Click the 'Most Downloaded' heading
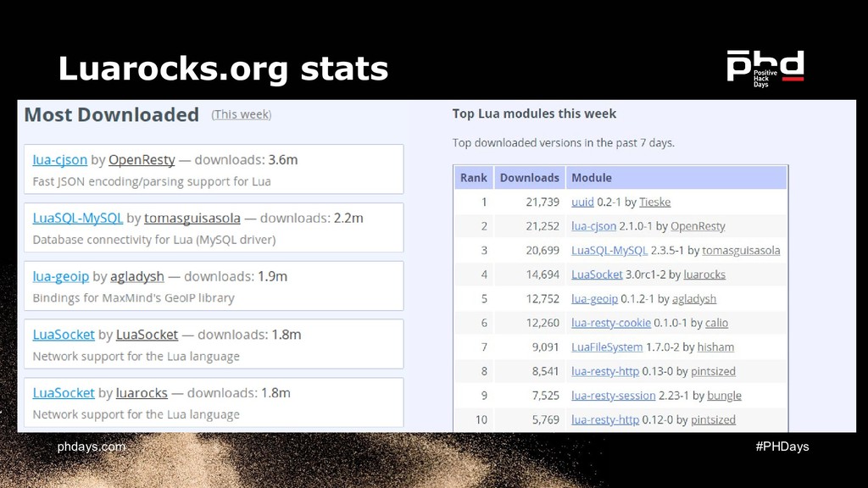This screenshot has width=868, height=488. point(111,114)
